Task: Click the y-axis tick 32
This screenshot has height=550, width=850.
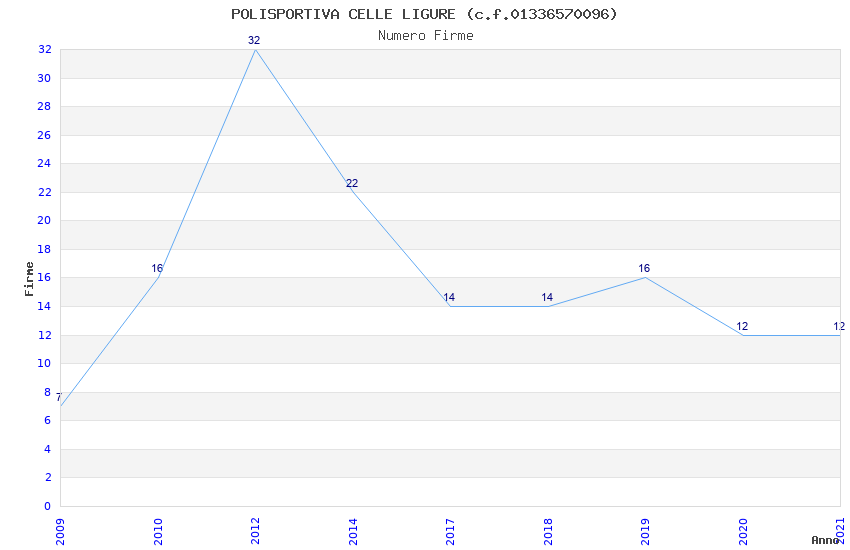Action: pyautogui.click(x=44, y=49)
